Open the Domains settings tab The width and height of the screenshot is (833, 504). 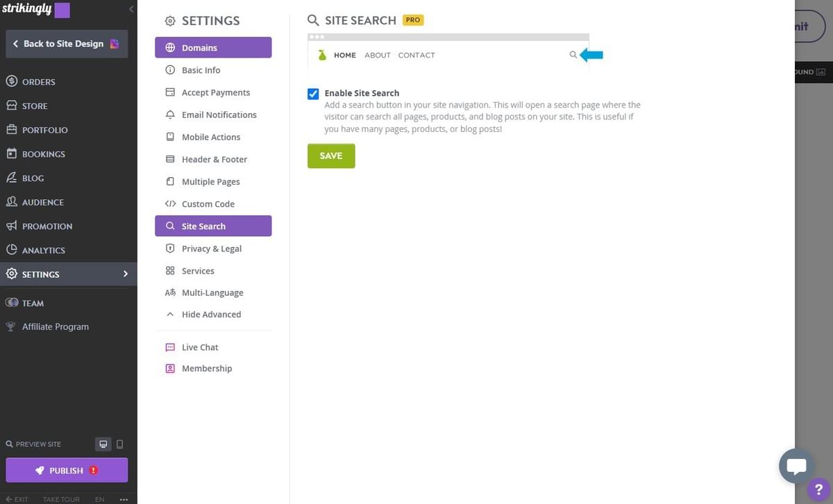(213, 48)
